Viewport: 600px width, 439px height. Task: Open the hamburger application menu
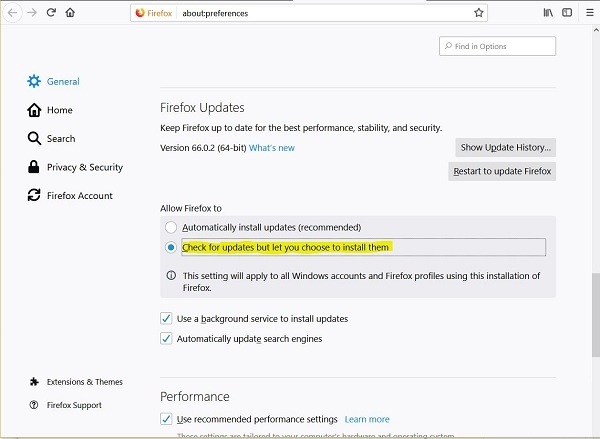tap(589, 13)
